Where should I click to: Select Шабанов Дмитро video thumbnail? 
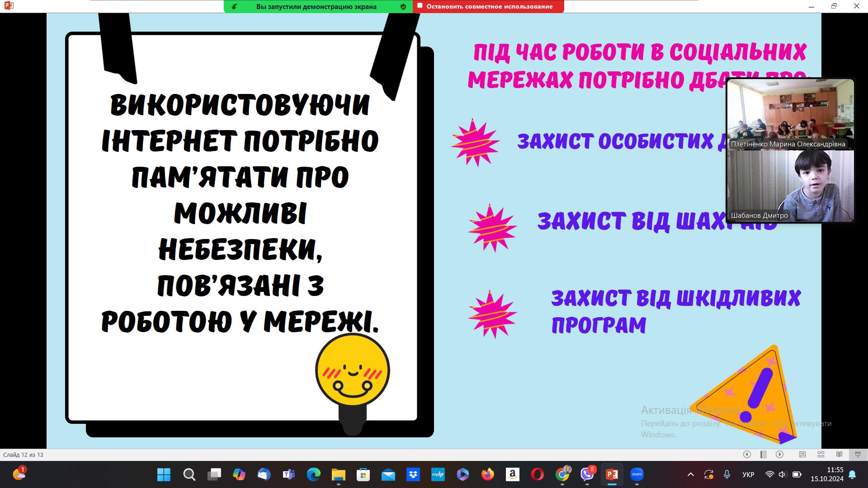point(790,186)
